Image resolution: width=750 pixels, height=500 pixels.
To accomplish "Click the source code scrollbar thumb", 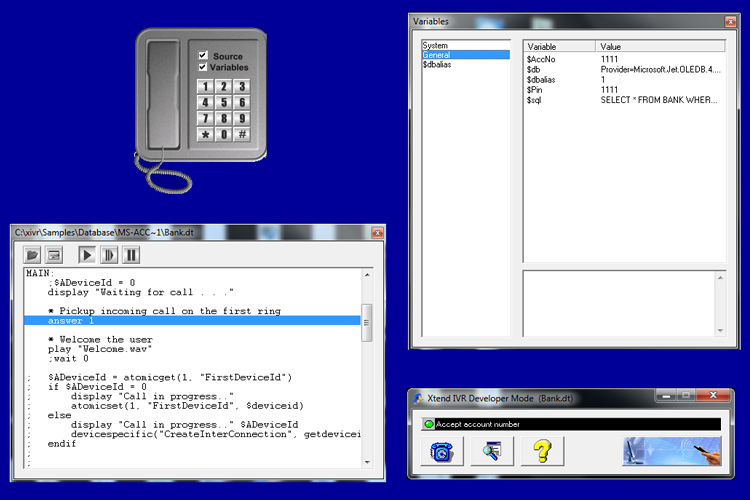I will pyautogui.click(x=367, y=323).
